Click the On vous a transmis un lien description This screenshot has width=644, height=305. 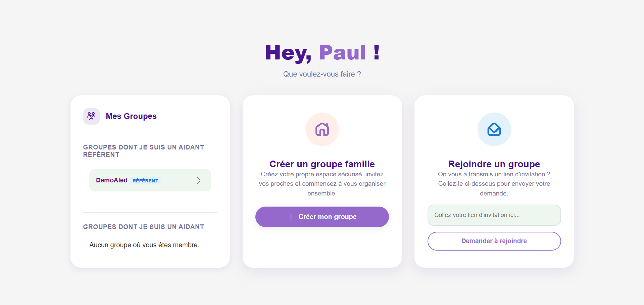coord(494,184)
